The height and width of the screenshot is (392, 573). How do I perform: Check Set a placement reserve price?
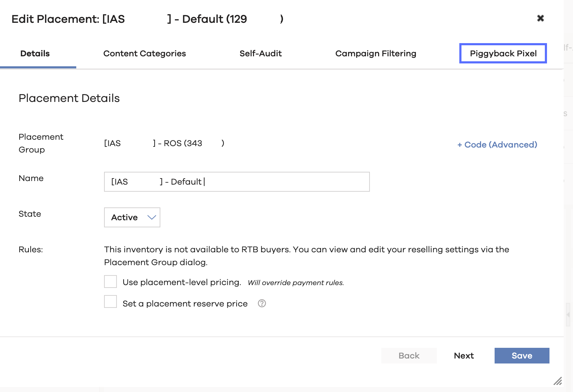point(110,301)
